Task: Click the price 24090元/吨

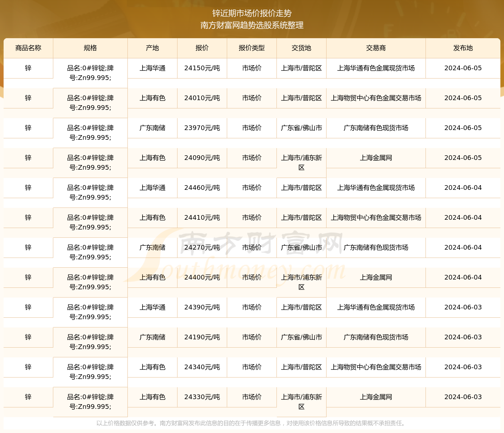Action: 202,158
